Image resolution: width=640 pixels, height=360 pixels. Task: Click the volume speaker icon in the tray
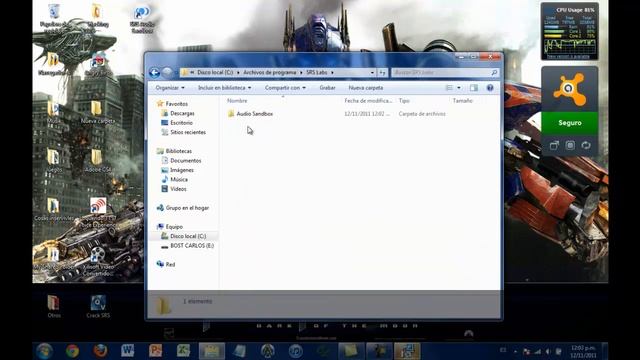coord(548,351)
